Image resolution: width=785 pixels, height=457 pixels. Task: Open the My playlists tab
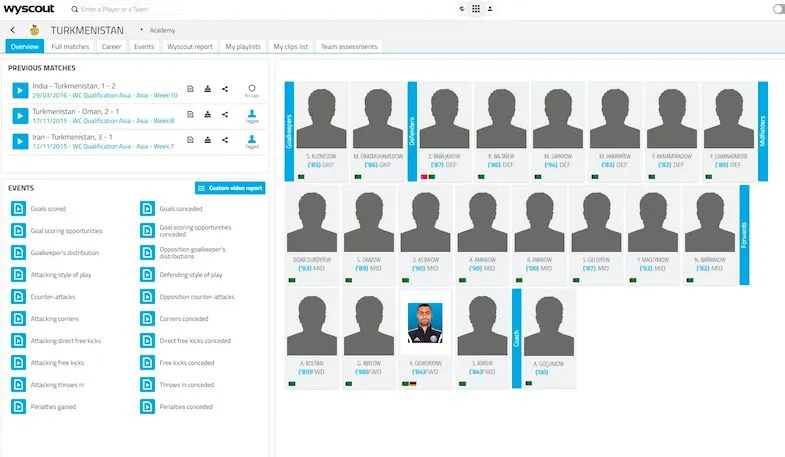click(x=243, y=47)
